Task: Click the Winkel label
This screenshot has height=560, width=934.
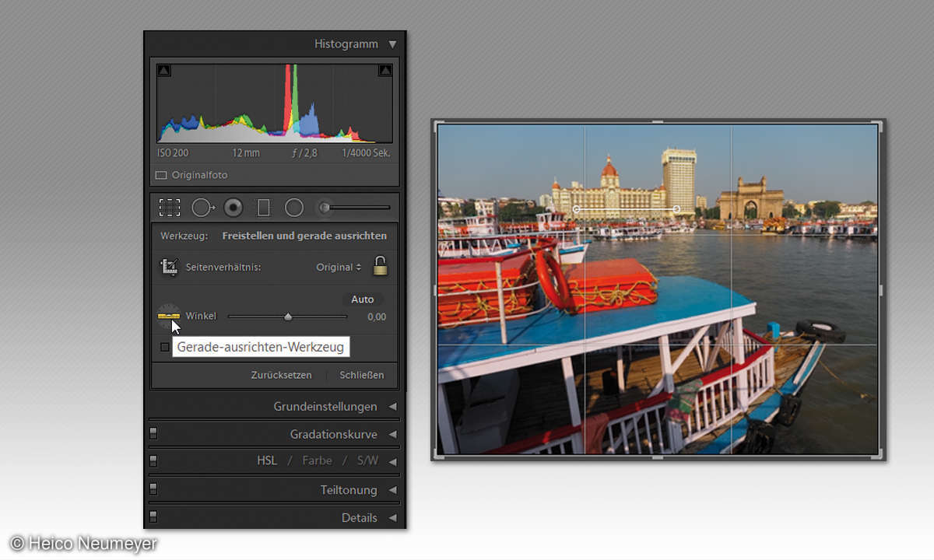Action: click(x=201, y=317)
